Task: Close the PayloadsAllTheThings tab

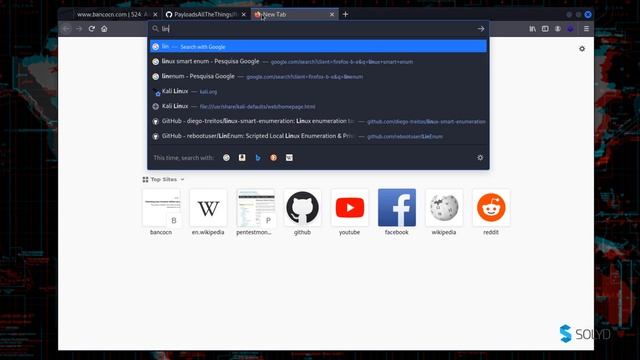Action: point(244,14)
